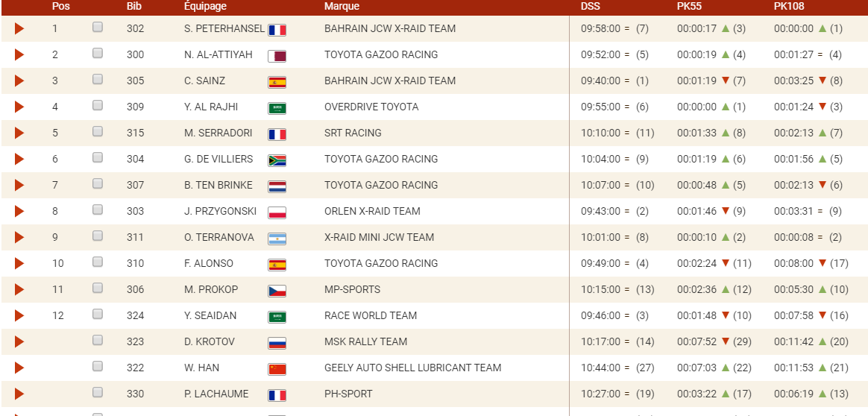Check the box for bib 310
This screenshot has width=868, height=416.
coord(98,262)
